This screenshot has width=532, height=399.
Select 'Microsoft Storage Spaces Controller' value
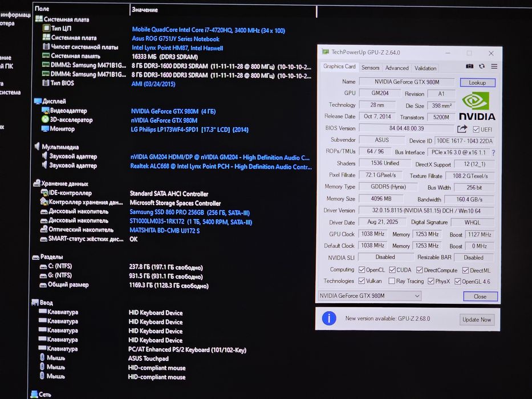click(175, 203)
